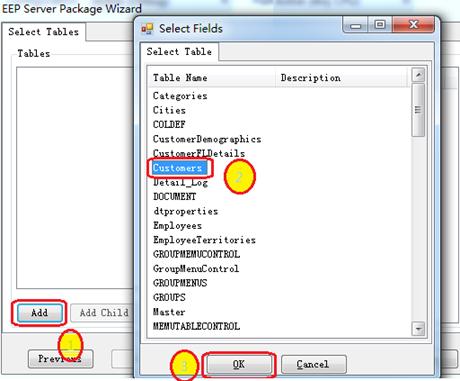The image size is (460, 381).
Task: Go back with the Previous button
Action: pyautogui.click(x=60, y=359)
